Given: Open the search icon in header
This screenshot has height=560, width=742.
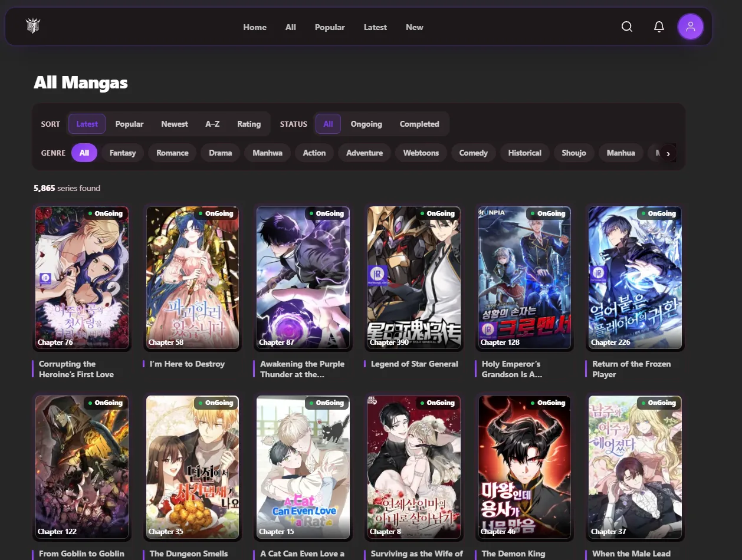Looking at the screenshot, I should [x=627, y=27].
